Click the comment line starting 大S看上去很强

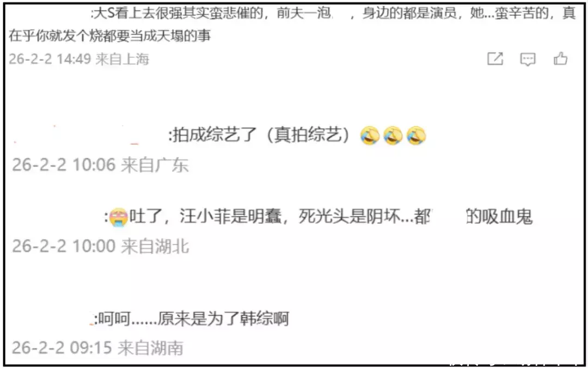[333, 14]
